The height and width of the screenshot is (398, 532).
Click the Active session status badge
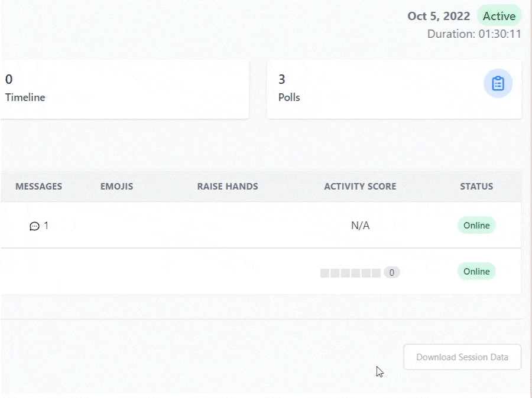click(499, 16)
